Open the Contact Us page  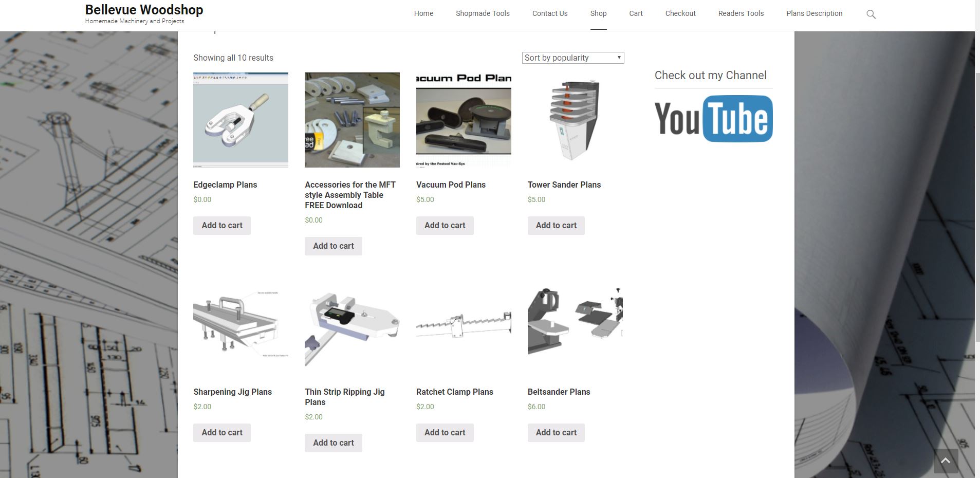pyautogui.click(x=550, y=13)
